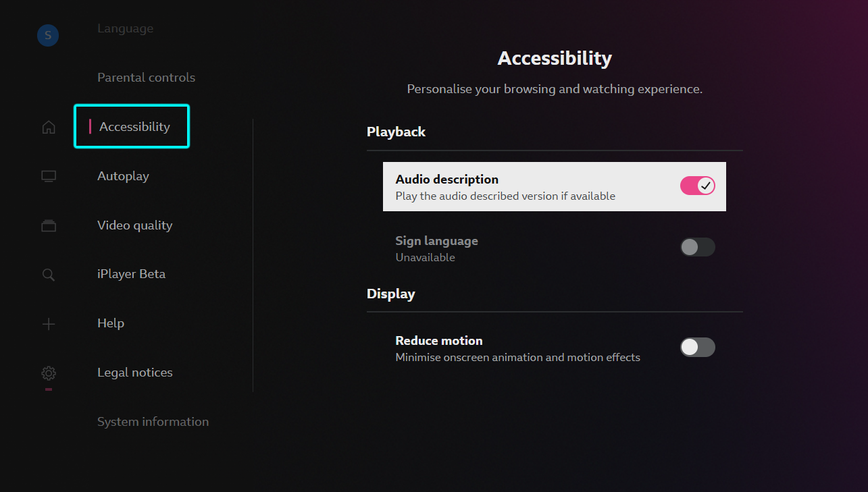Open System information

click(153, 421)
